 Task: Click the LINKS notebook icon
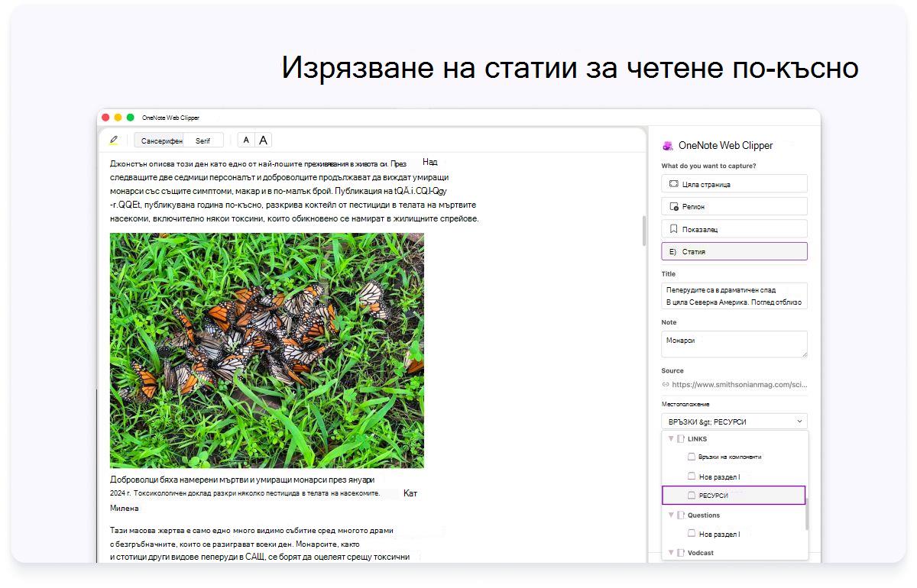point(681,439)
